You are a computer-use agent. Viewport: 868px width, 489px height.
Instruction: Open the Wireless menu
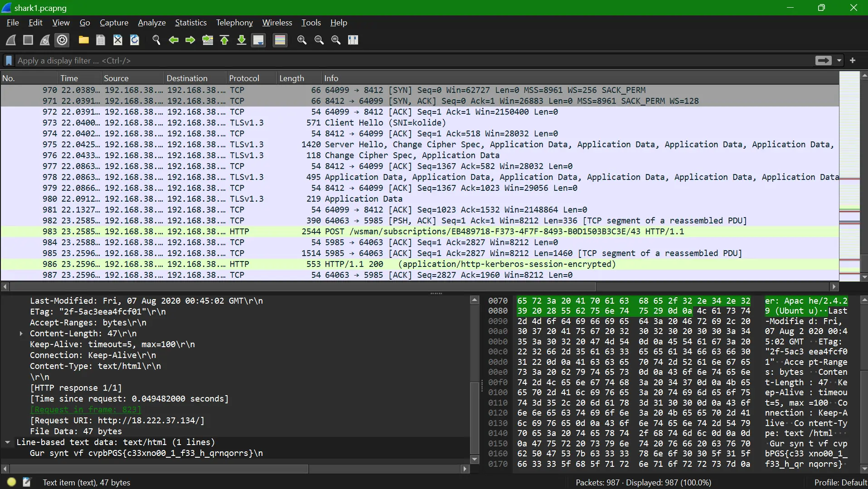(x=277, y=23)
